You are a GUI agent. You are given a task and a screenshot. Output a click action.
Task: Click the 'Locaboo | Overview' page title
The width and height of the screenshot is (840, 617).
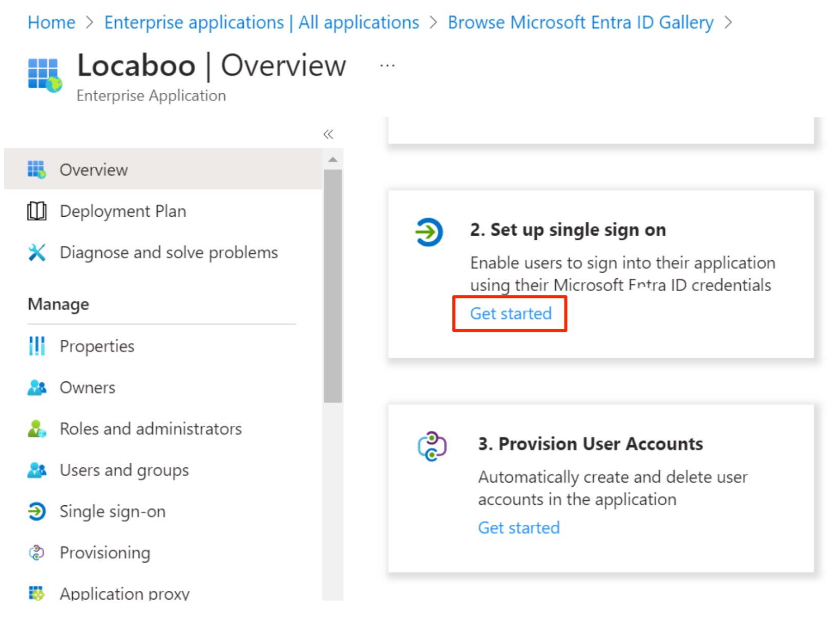(212, 66)
